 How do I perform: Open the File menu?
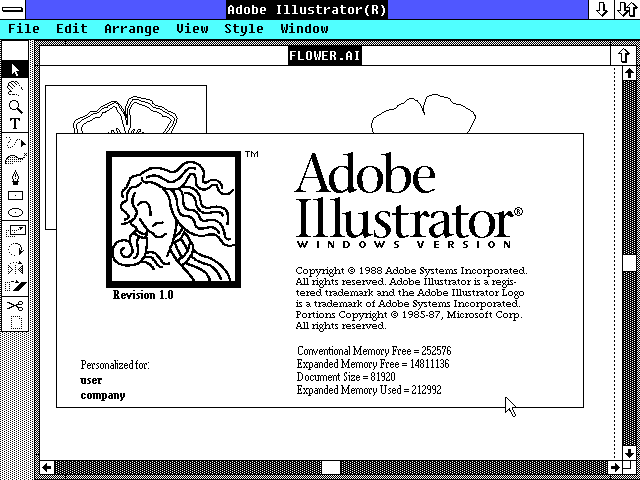point(23,29)
